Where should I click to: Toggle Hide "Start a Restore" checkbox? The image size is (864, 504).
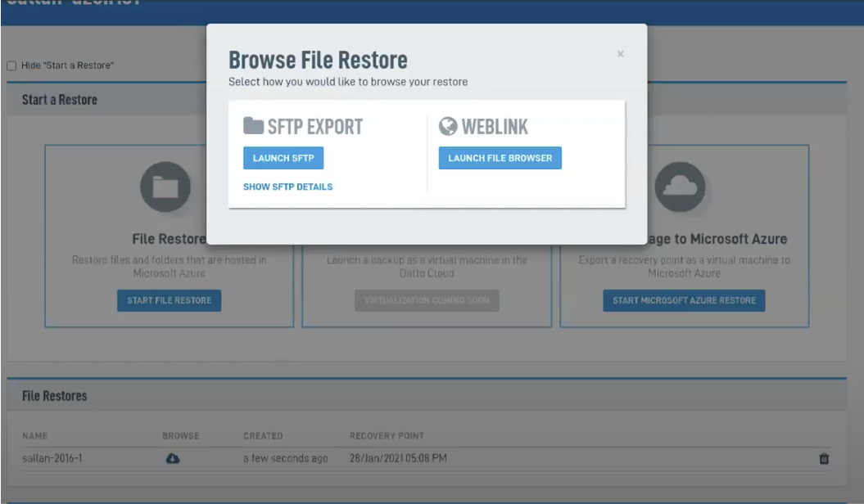pyautogui.click(x=11, y=65)
